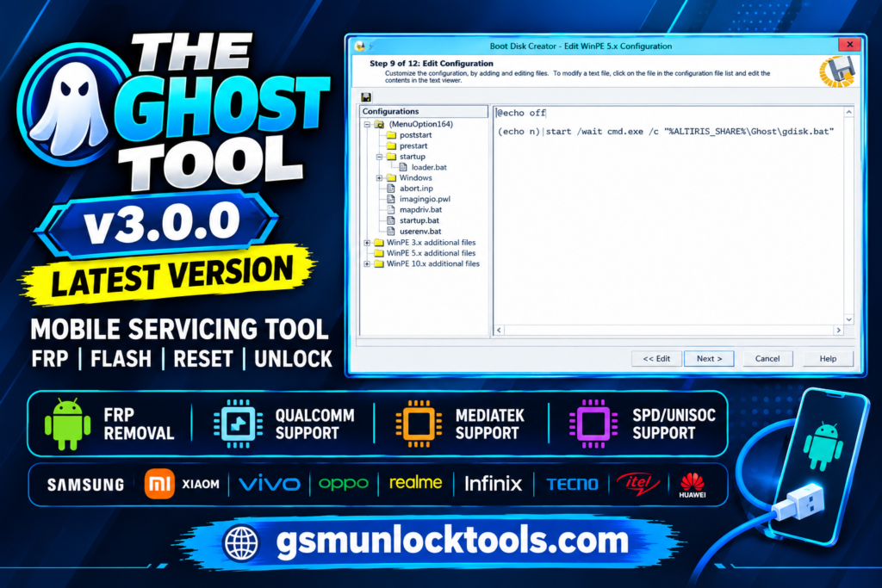The height and width of the screenshot is (588, 882).
Task: Select WinPE 5.x additional files folder
Action: coord(431,253)
